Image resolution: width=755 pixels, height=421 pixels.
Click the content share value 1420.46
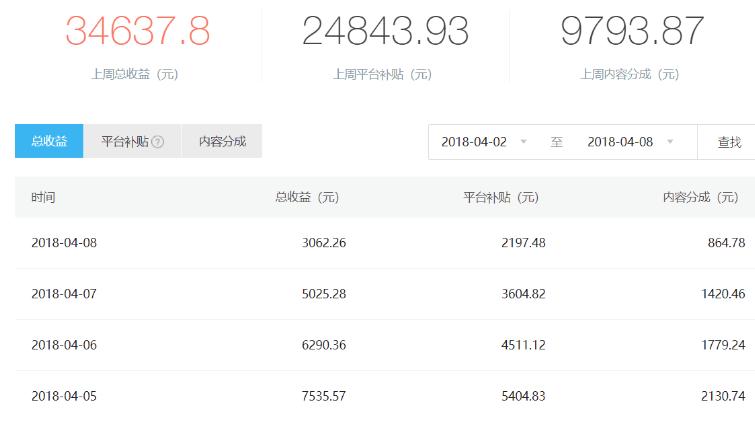point(723,294)
